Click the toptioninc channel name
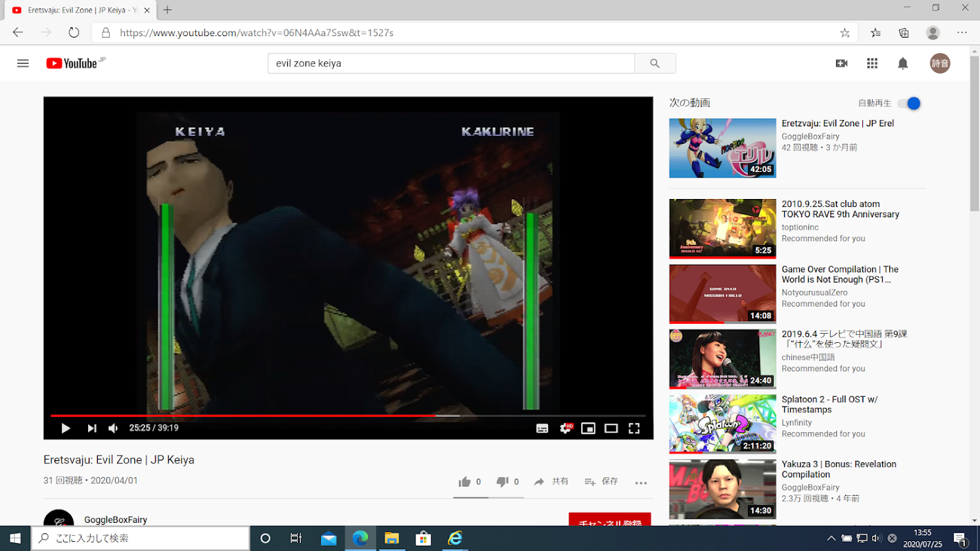Image resolution: width=980 pixels, height=551 pixels. tap(800, 227)
